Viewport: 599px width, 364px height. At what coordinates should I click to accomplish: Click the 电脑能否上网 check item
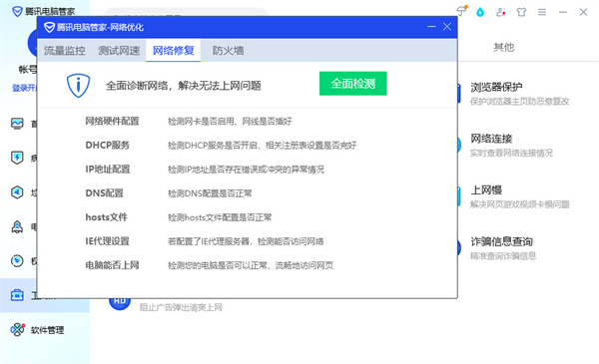pyautogui.click(x=112, y=265)
